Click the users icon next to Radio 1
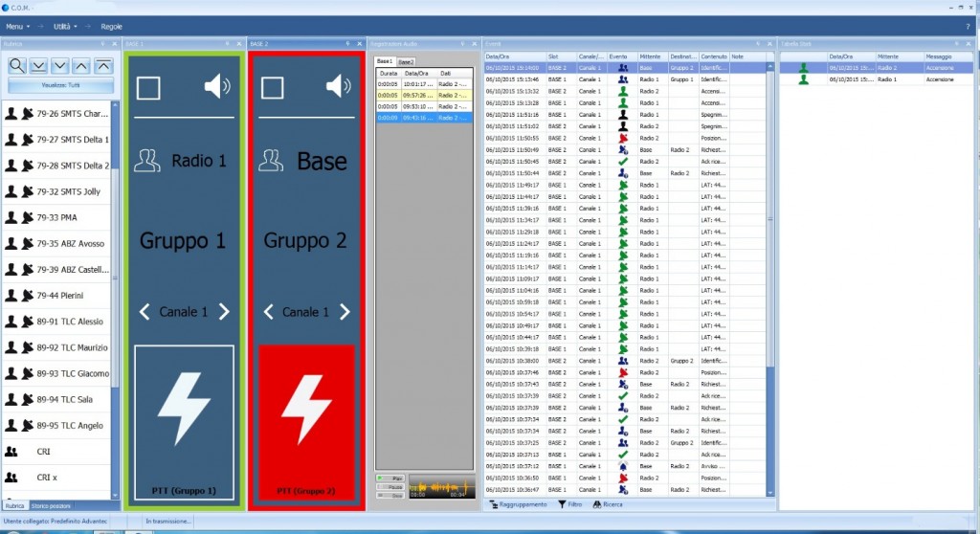This screenshot has width=980, height=534. pos(146,161)
